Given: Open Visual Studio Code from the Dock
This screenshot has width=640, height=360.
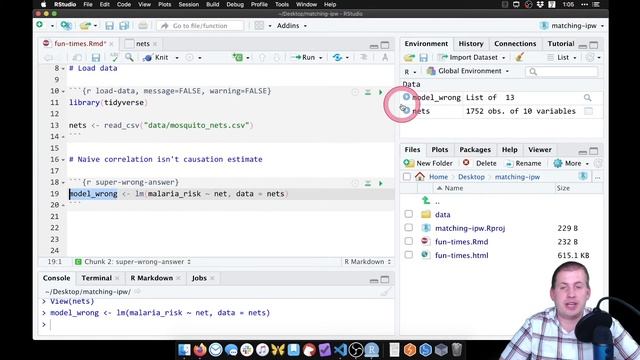Looking at the screenshot, I should tap(340, 350).
